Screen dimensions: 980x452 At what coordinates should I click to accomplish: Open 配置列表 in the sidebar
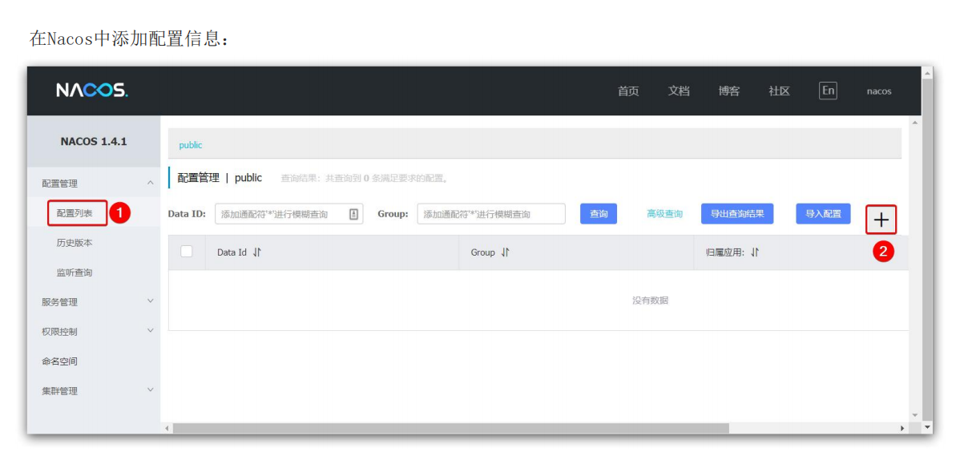point(75,213)
